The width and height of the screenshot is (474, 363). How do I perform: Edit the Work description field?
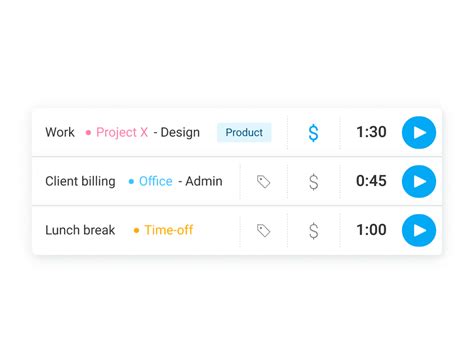click(x=60, y=132)
